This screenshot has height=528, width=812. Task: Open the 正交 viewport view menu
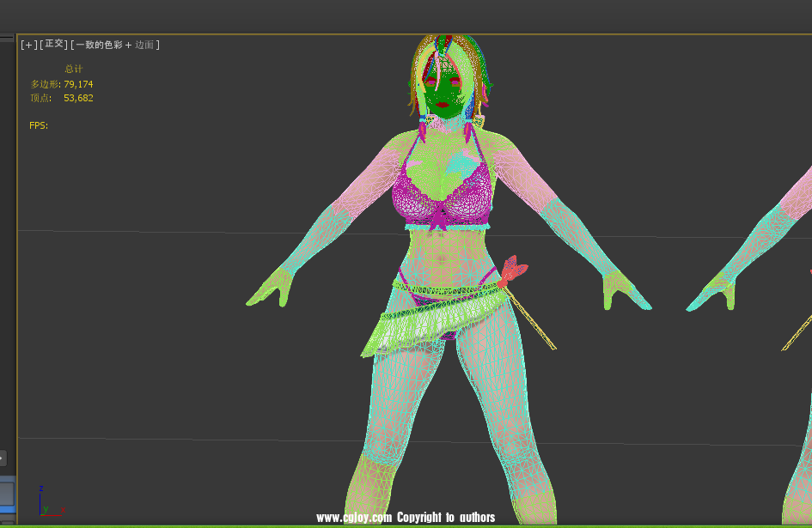click(x=53, y=45)
